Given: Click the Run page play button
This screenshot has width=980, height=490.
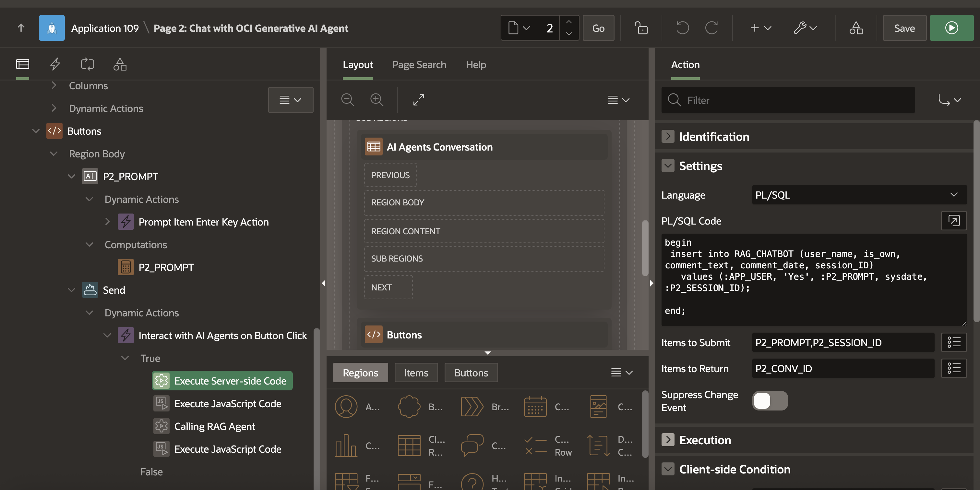Looking at the screenshot, I should click(x=951, y=28).
